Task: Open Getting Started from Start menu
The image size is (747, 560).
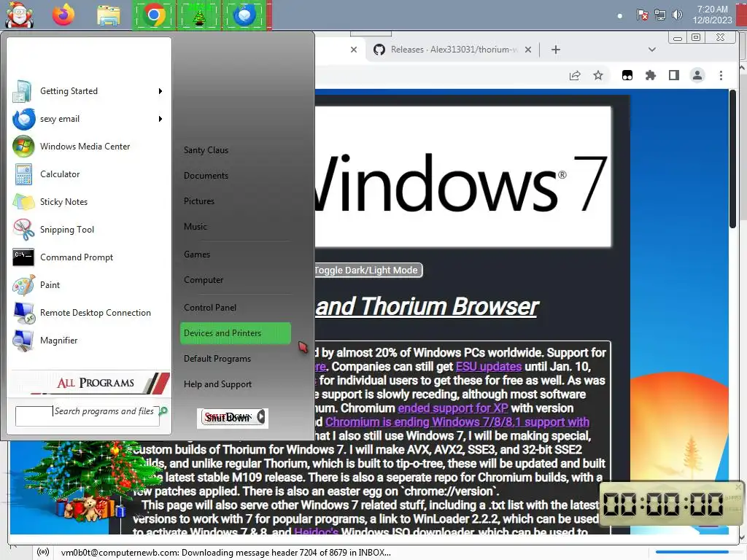Action: 88,91
